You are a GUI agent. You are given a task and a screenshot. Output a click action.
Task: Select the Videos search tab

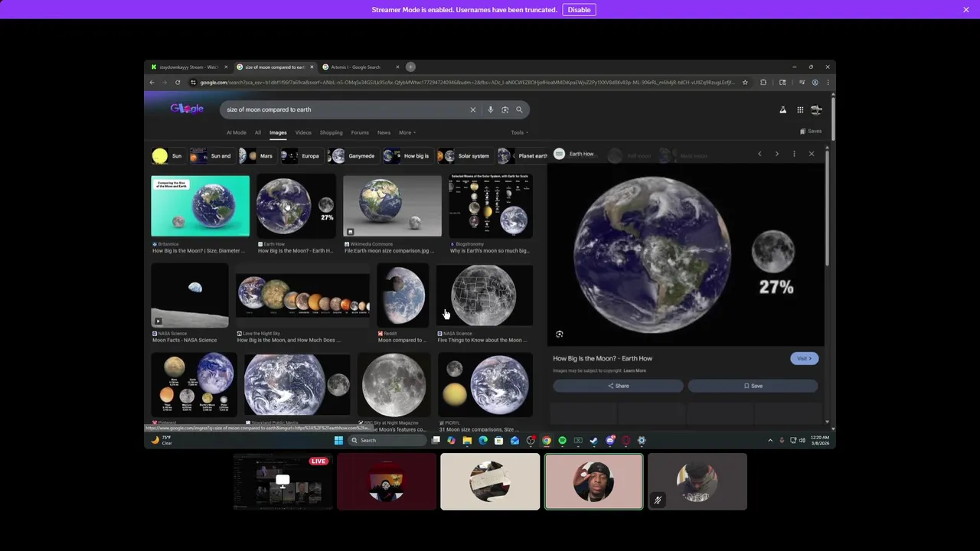pos(303,132)
